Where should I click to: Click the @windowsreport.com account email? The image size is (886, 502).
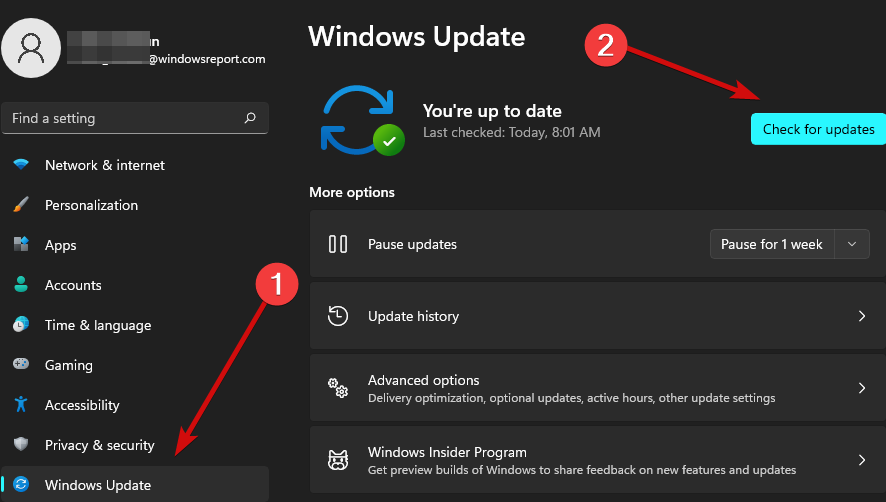pos(207,59)
